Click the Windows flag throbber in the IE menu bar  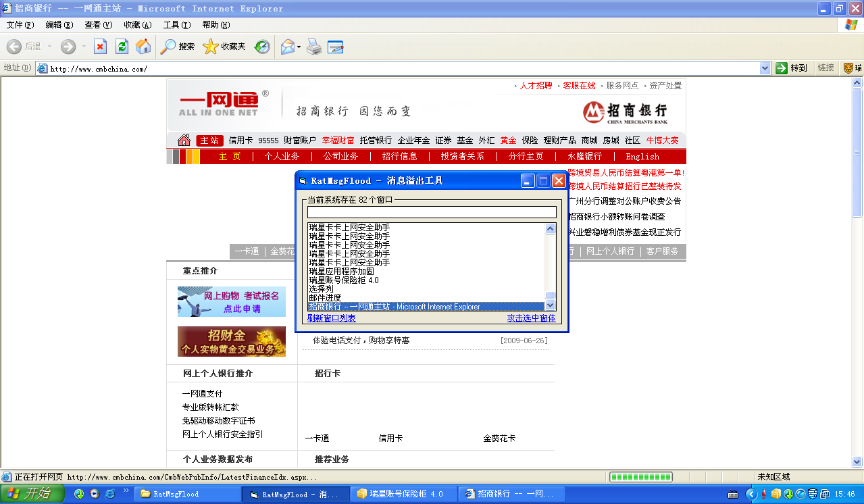(850, 25)
